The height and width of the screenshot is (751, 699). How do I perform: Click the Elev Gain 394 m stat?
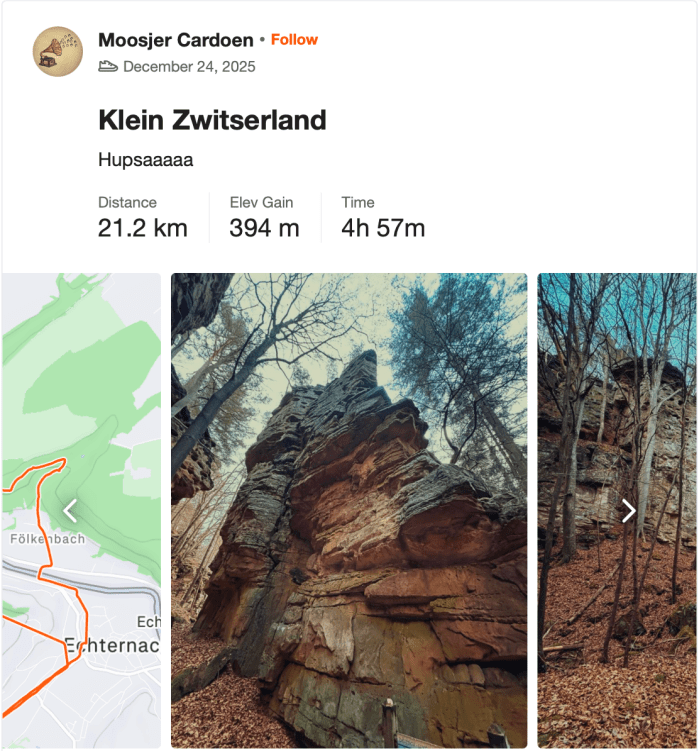(264, 218)
